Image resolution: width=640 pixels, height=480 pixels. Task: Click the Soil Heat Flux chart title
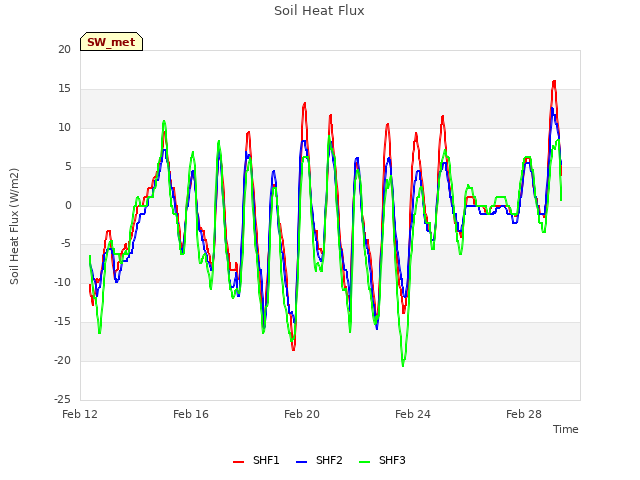[319, 11]
